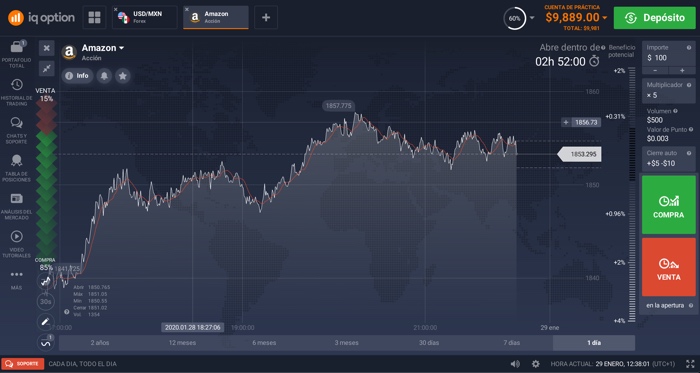700x373 pixels.
Task: Select the 12 meses timeframe
Action: [182, 343]
